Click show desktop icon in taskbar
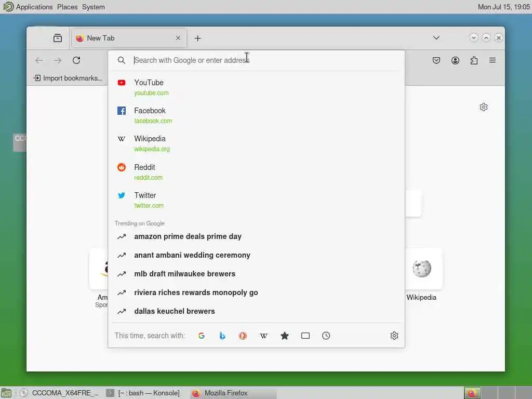Viewport: 532px width, 399px height. click(x=6, y=393)
